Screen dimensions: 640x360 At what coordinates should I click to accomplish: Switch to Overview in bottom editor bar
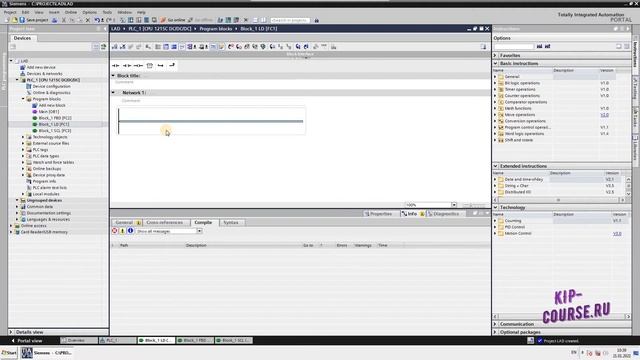tap(79, 340)
